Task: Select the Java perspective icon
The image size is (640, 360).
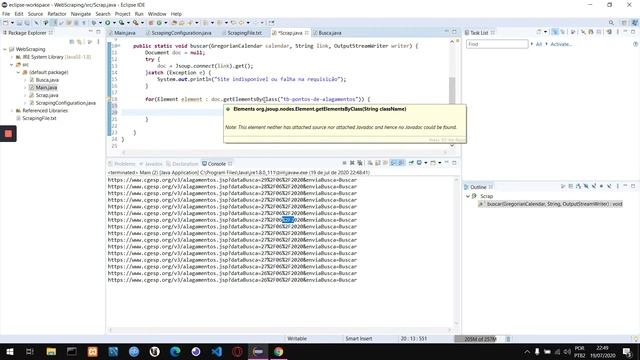Action: (x=634, y=23)
